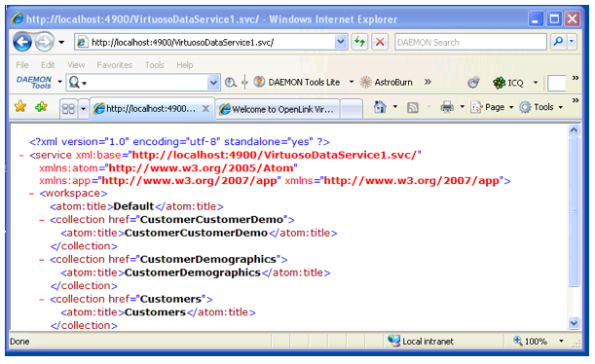Image resolution: width=595 pixels, height=364 pixels.
Task: Switch to Welcome to OpenLink Virtuoso tab
Action: (x=278, y=109)
